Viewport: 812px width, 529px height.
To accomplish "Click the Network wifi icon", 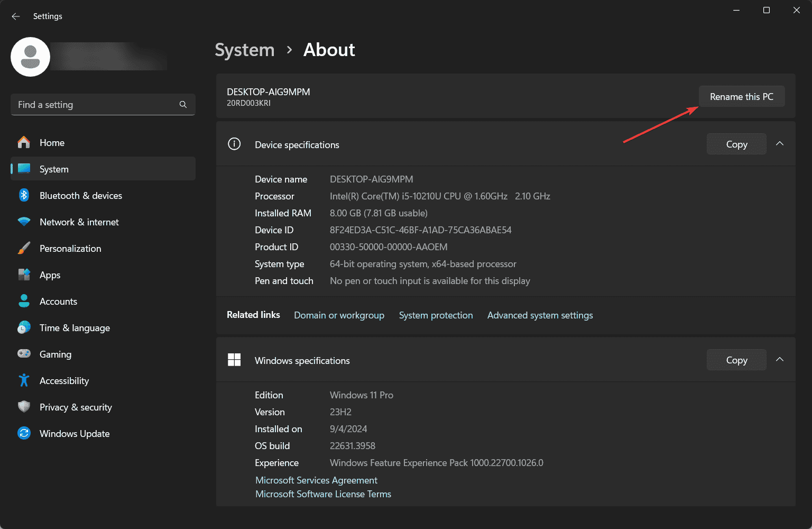I will click(x=24, y=222).
